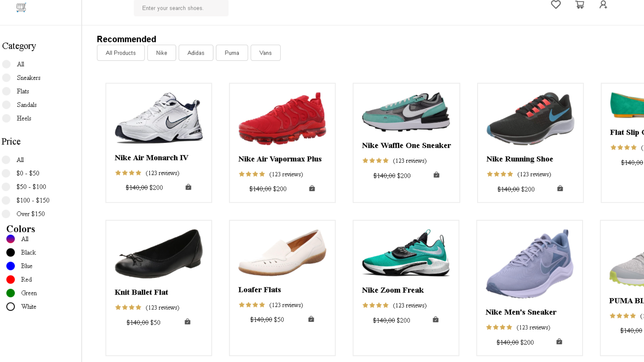Add Knit Ballet Flat to bag
This screenshot has width=644, height=362.
point(187,322)
